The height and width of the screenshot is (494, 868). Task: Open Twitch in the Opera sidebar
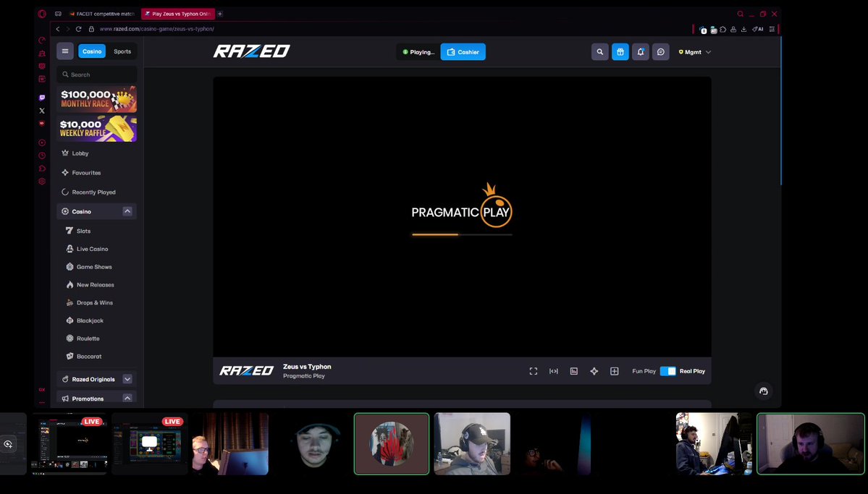pos(42,98)
